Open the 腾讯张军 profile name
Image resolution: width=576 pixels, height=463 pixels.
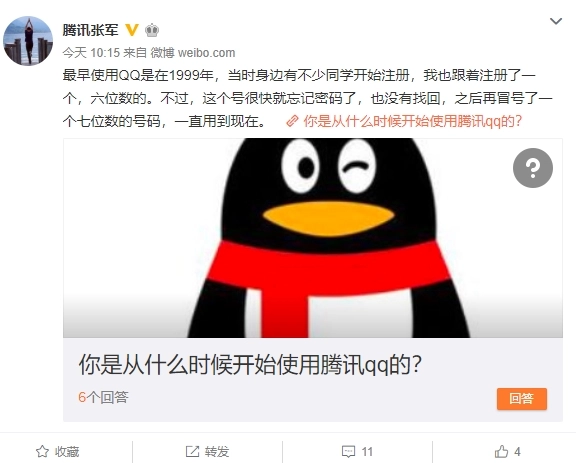click(x=90, y=30)
